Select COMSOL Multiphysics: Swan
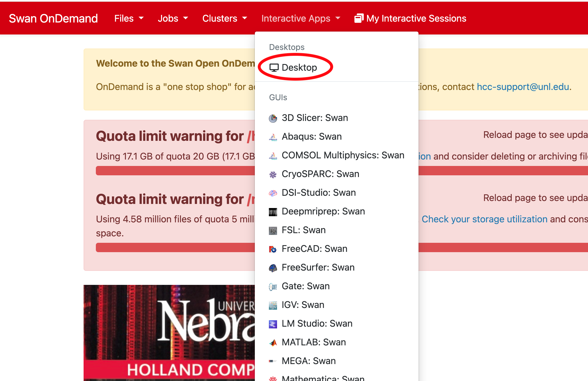588x381 pixels. tap(343, 155)
